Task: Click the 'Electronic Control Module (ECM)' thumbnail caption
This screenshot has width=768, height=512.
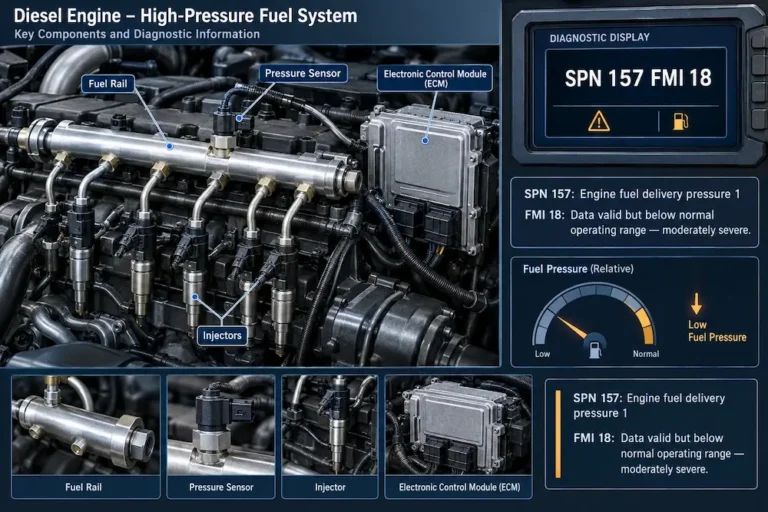Action: tap(459, 487)
